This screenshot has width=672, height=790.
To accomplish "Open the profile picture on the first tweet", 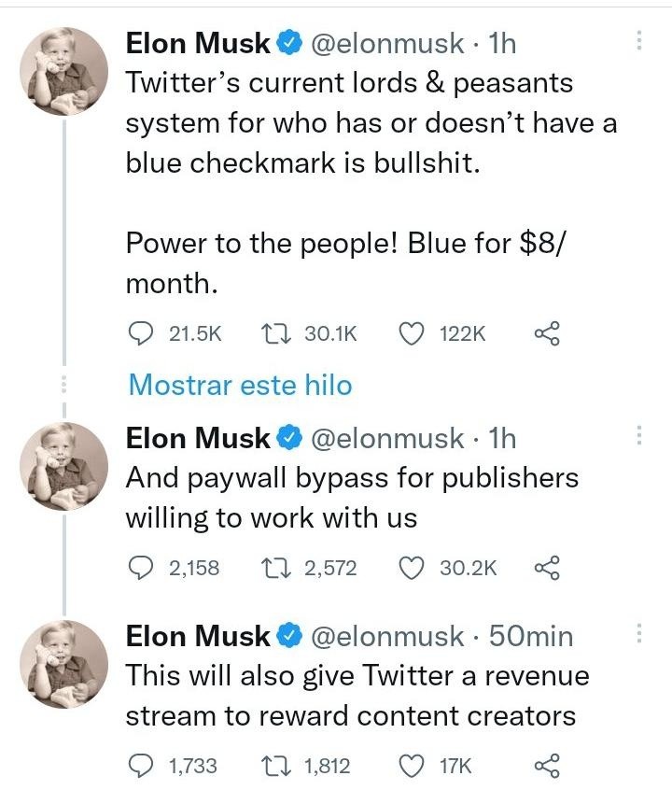I will coord(64,72).
